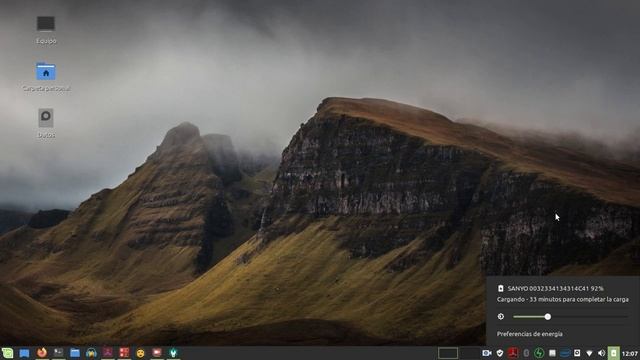
Task: Click the screen brightness slider track
Action: 571,317
